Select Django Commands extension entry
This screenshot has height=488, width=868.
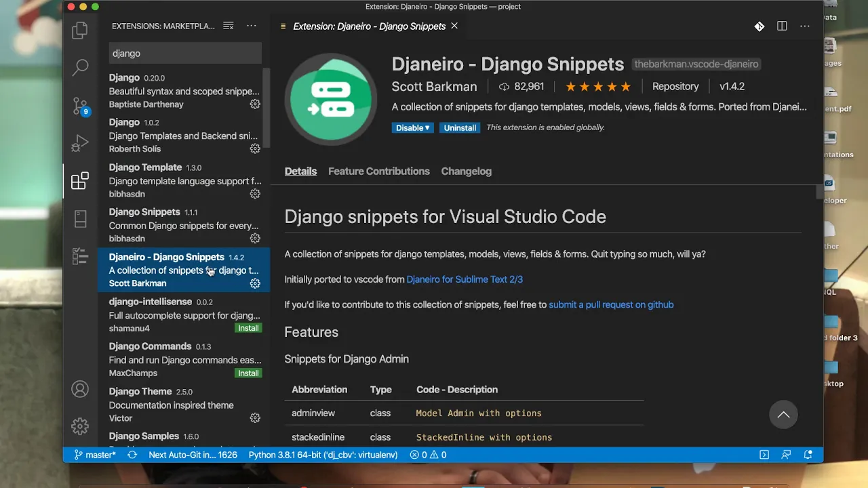pos(184,359)
